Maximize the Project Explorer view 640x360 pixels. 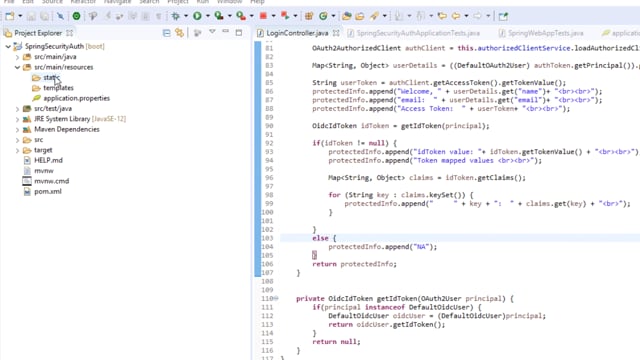[239, 33]
